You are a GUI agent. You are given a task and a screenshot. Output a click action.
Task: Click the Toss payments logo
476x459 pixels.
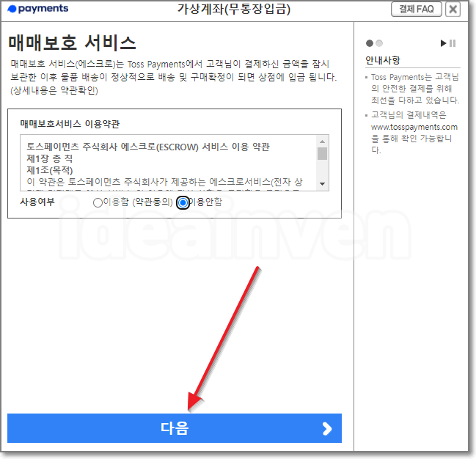coord(38,9)
